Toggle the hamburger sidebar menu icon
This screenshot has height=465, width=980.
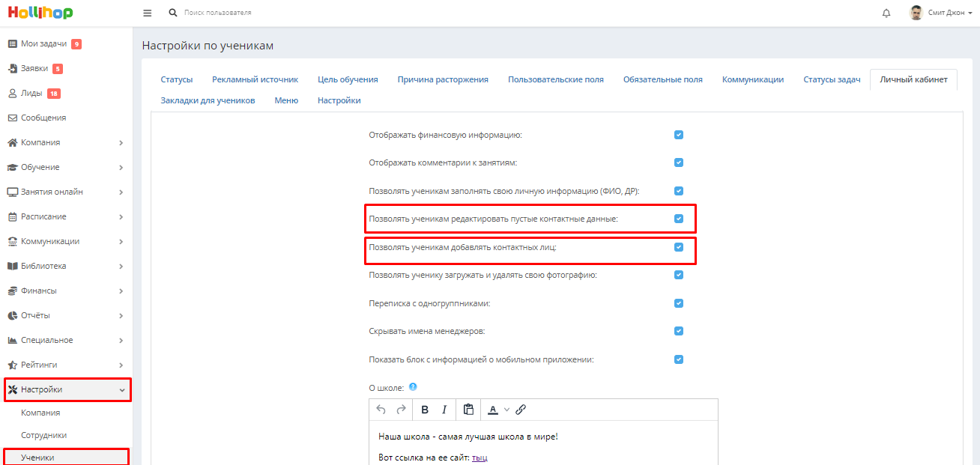point(147,13)
